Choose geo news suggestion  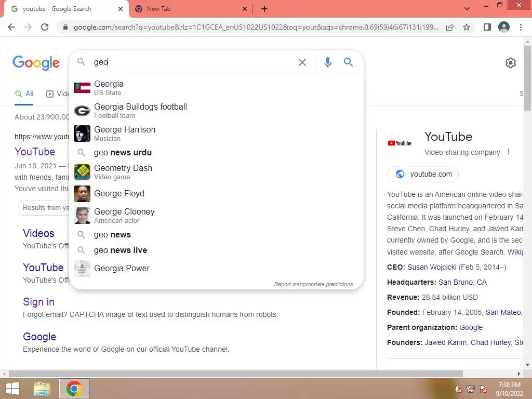point(217,235)
